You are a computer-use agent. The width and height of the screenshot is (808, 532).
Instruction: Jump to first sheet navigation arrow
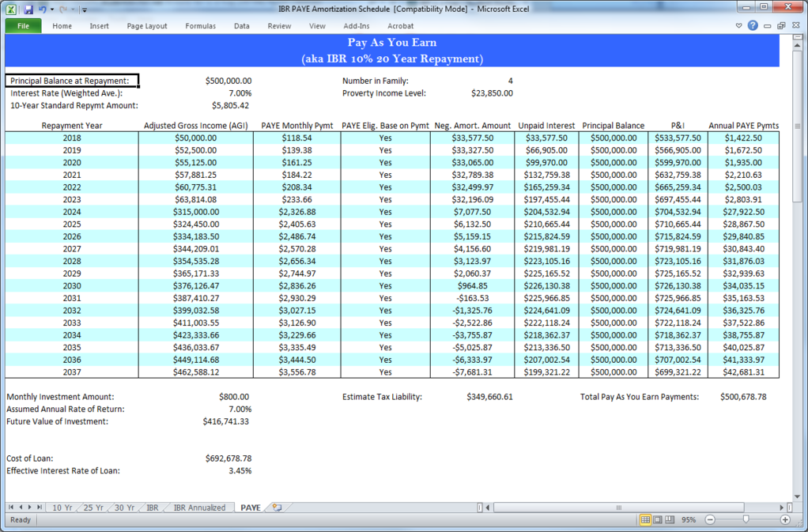pyautogui.click(x=11, y=507)
